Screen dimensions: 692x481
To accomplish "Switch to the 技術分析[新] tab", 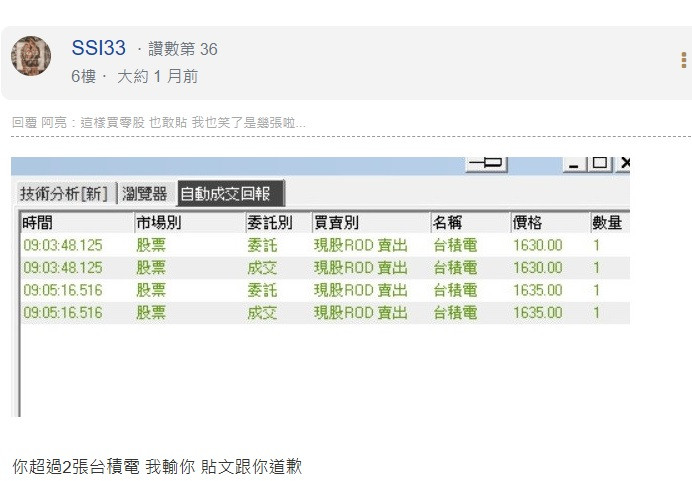I will (x=64, y=193).
